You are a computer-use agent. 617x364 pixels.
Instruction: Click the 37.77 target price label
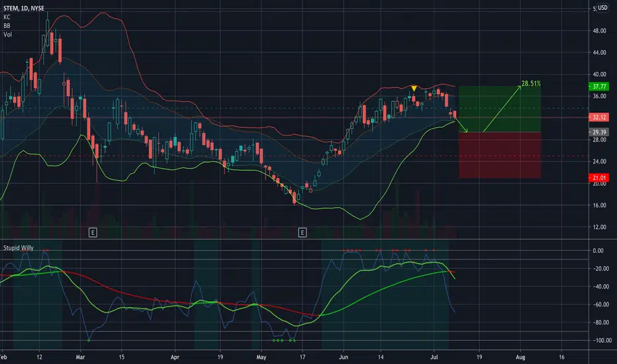tap(599, 87)
